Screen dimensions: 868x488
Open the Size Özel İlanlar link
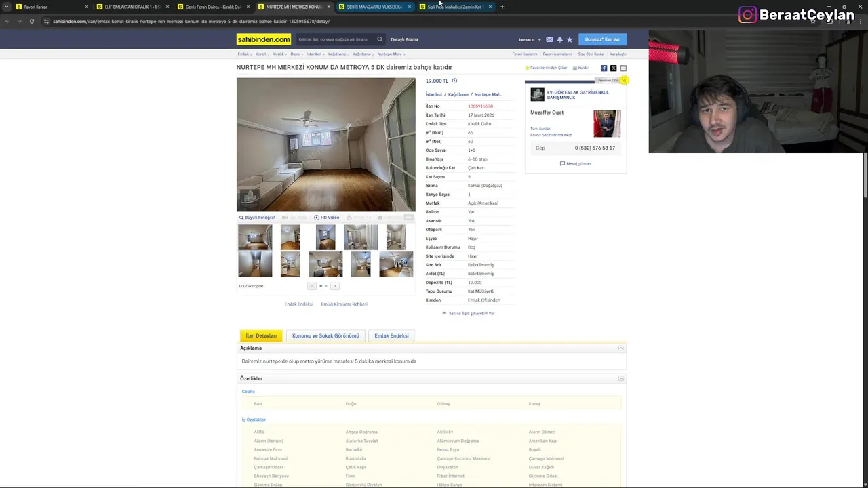[x=591, y=54]
